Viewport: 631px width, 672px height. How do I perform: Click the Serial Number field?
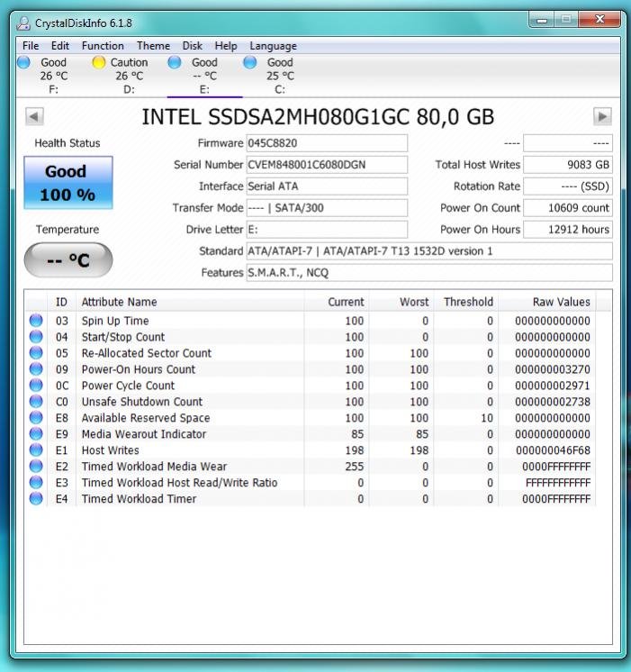click(x=326, y=165)
